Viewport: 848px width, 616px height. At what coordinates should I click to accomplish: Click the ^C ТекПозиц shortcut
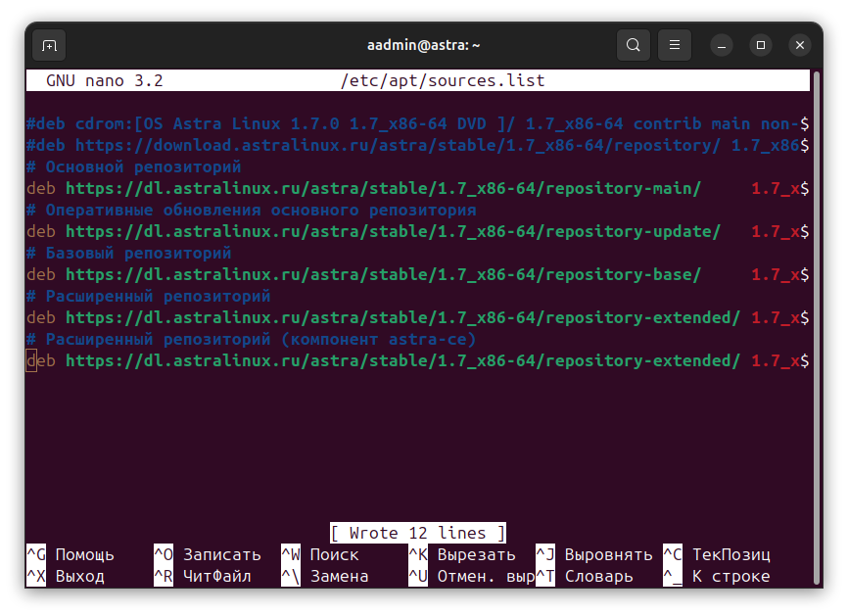717,555
